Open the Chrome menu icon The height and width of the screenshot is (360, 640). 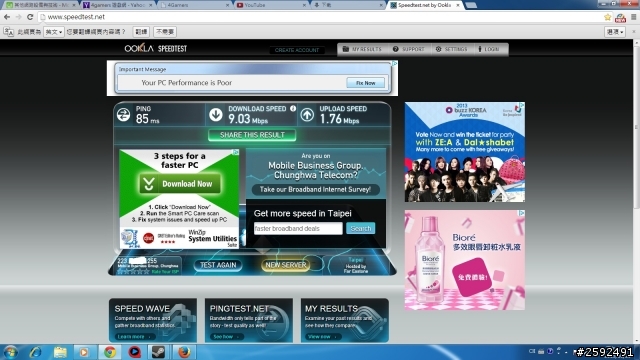633,17
